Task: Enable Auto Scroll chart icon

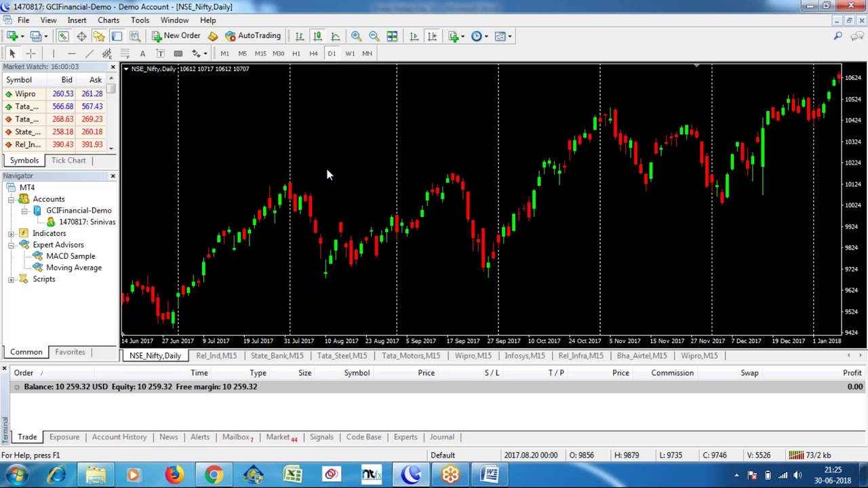Action: 414,36
